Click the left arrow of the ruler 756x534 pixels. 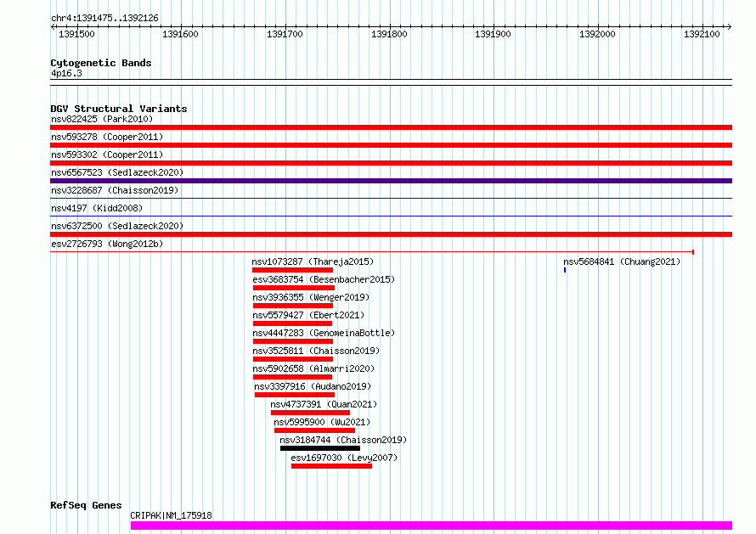click(x=53, y=26)
